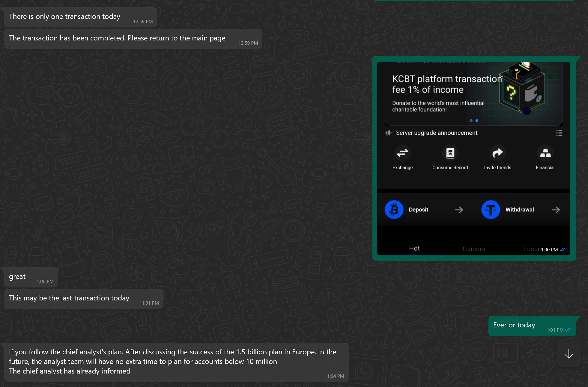Click the arrow next to Withdrawal
This screenshot has width=588, height=387.
[556, 210]
